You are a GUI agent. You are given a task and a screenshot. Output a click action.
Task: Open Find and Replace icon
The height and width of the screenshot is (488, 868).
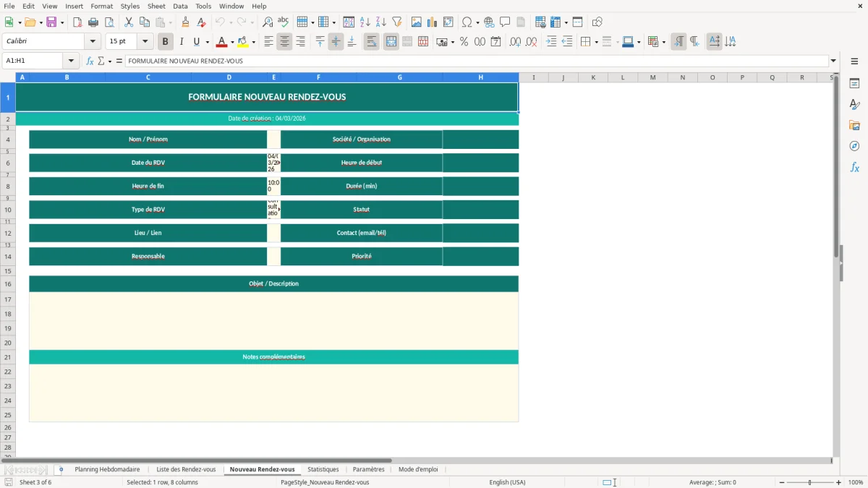[x=268, y=22]
